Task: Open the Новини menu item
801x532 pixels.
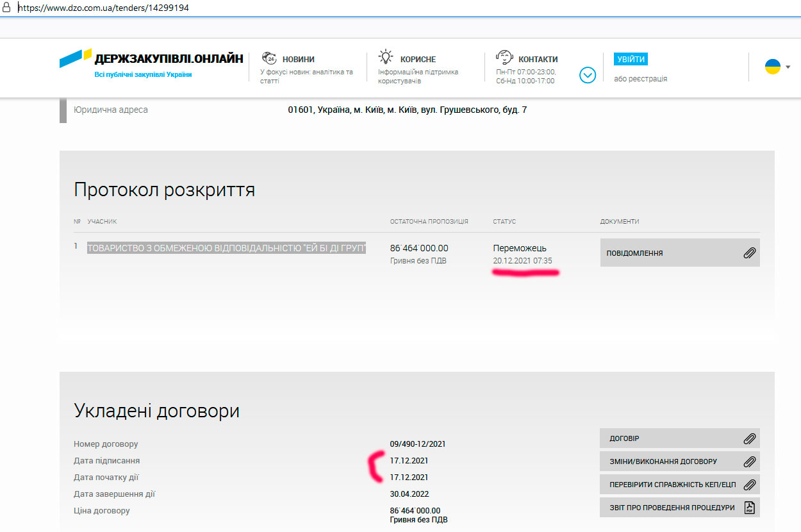Action: (298, 59)
